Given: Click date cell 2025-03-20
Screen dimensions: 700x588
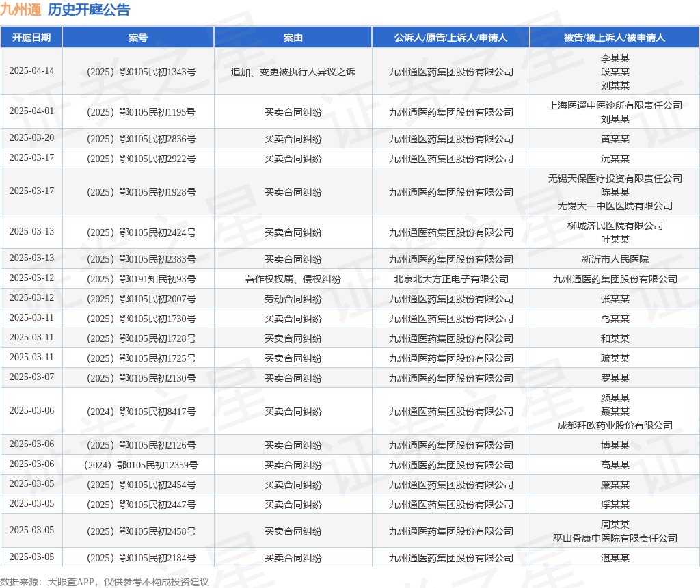Looking at the screenshot, I should (31, 137).
